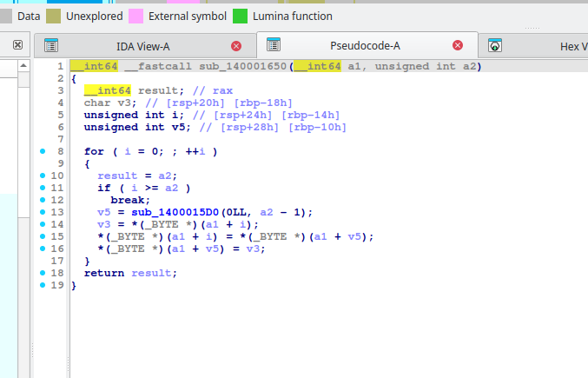Viewport: 588px width, 378px height.
Task: Toggle breakpoint dot on line 16
Action: pos(43,249)
